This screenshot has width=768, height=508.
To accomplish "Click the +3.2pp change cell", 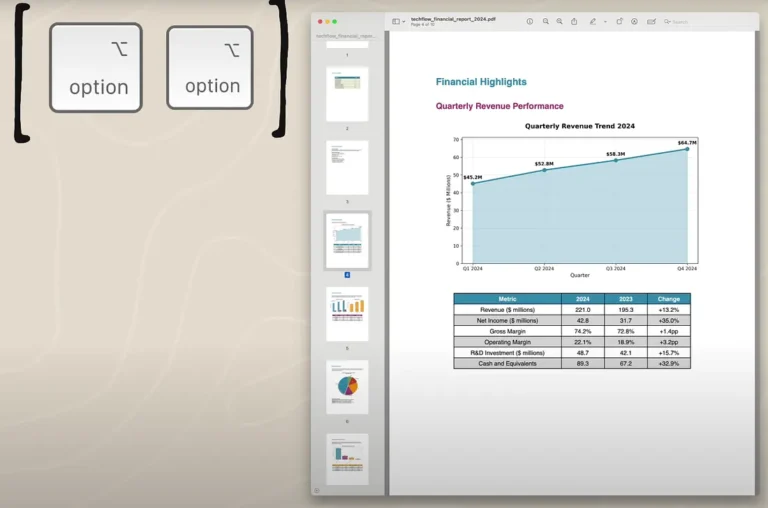I will click(x=669, y=342).
